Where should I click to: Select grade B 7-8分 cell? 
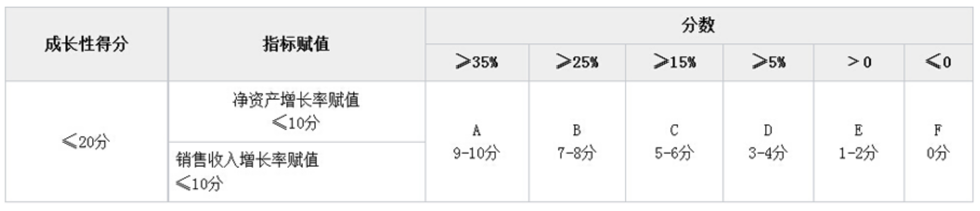point(577,142)
